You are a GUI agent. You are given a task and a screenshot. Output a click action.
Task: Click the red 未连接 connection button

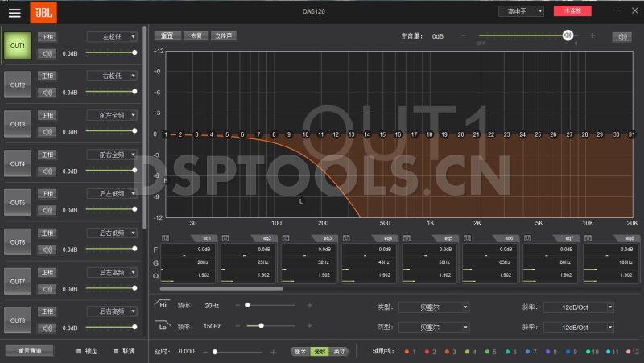572,11
